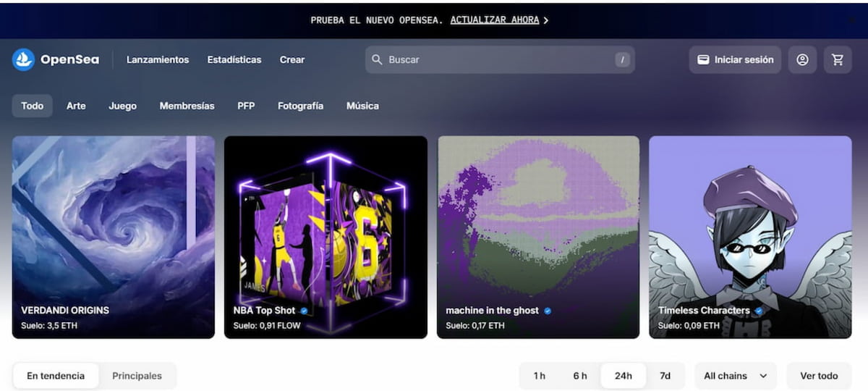Click the slash shortcut key badge in search
The image size is (868, 391).
pyautogui.click(x=623, y=60)
